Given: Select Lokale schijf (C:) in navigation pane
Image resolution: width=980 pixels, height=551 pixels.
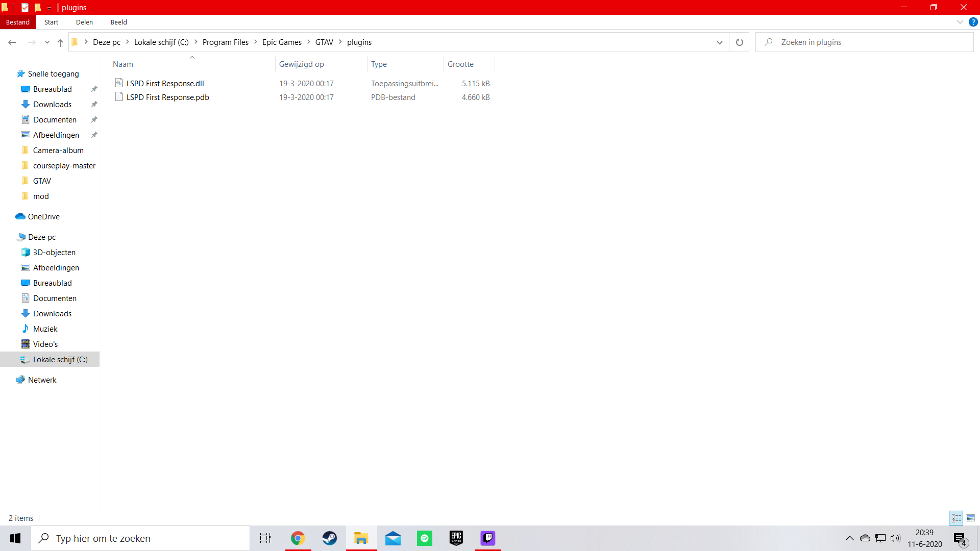Looking at the screenshot, I should point(60,360).
